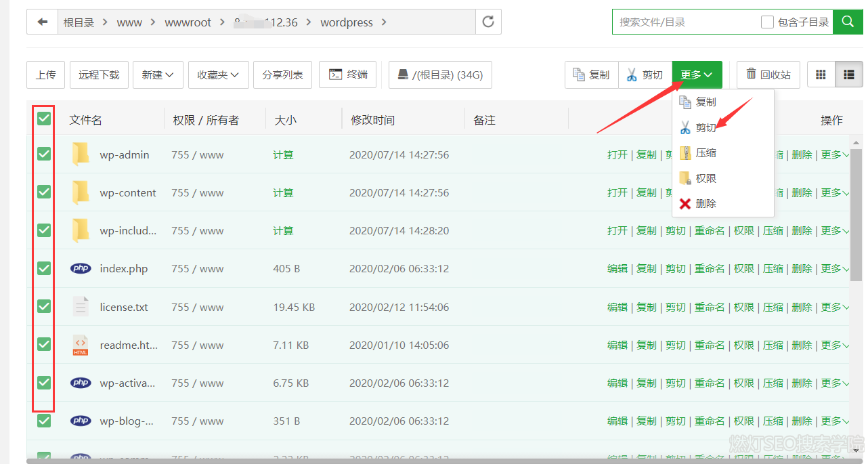Open the wp-includes folder icon
Viewport: 868px width, 464px height.
[81, 230]
